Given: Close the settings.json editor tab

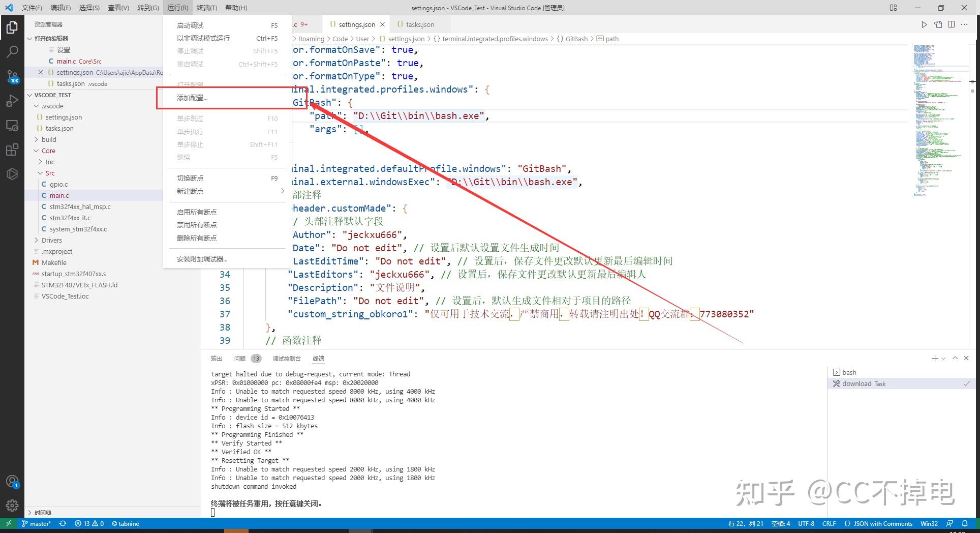Looking at the screenshot, I should pos(382,24).
